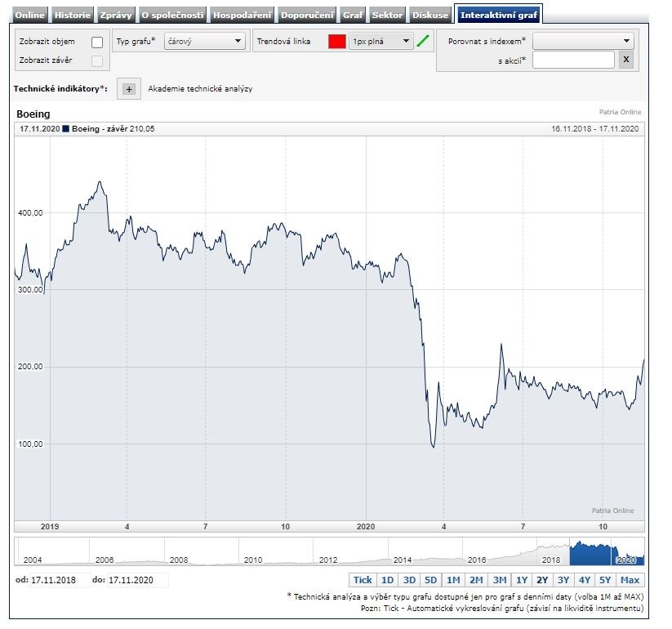Screen dimensions: 672x629
Task: Open the Porovnat s indexem dropdown
Action: pos(583,41)
